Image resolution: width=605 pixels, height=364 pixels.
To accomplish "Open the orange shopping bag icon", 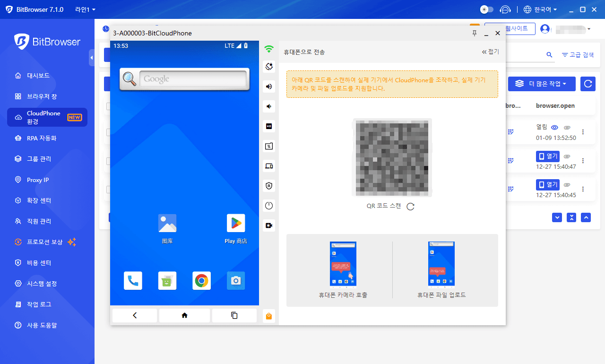I will click(269, 316).
